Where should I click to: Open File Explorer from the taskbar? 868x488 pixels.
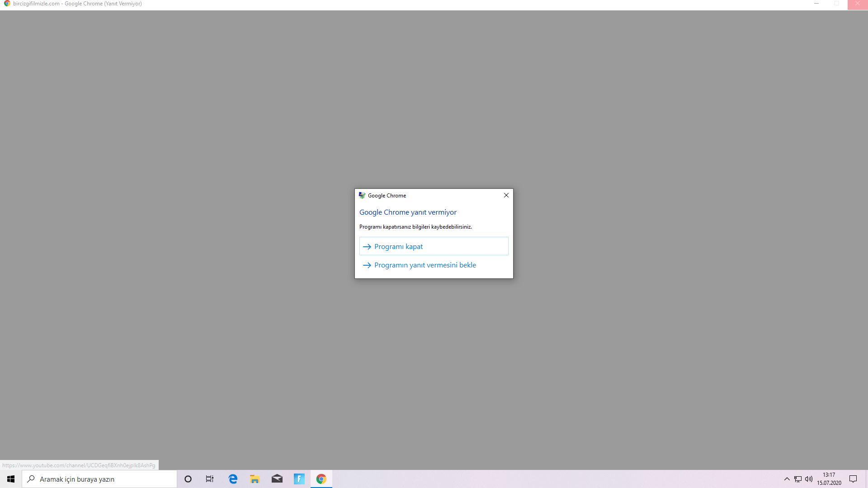[255, 479]
